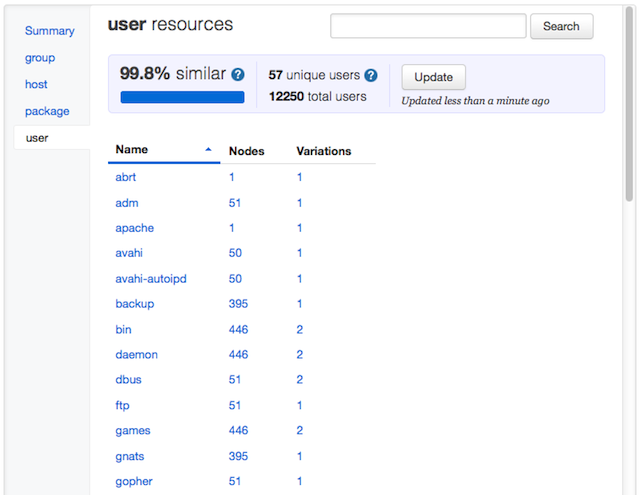Click the help icon next to unique users
Viewport: 640px width, 495px height.
coord(371,75)
